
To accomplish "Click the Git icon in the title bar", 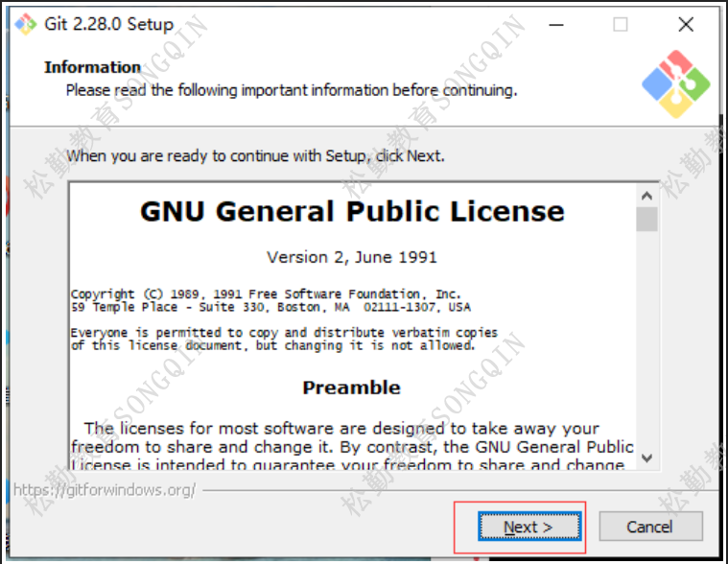I will (26, 24).
